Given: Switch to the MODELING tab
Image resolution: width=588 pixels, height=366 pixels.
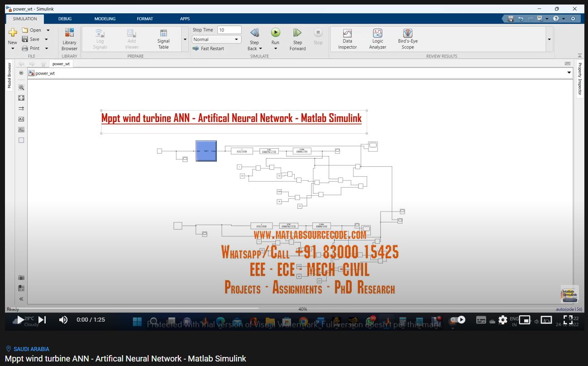Looking at the screenshot, I should click(x=105, y=19).
